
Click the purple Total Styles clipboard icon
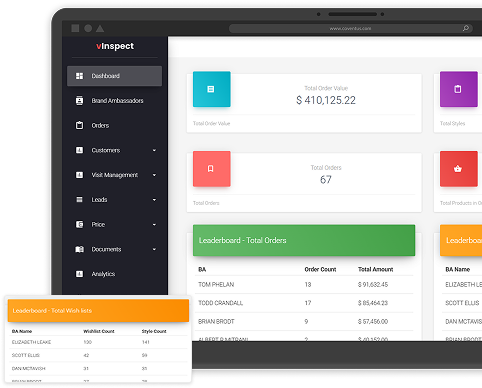(x=458, y=89)
